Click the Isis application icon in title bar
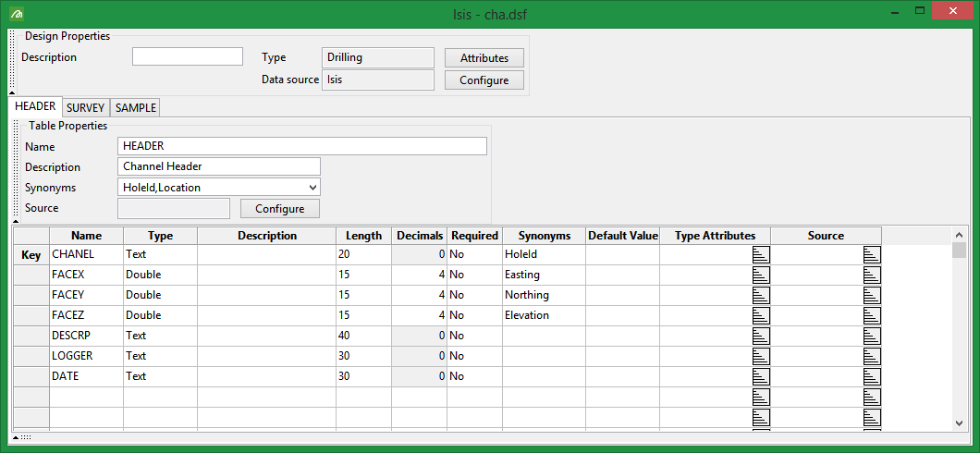This screenshot has width=980, height=453. coord(17,14)
